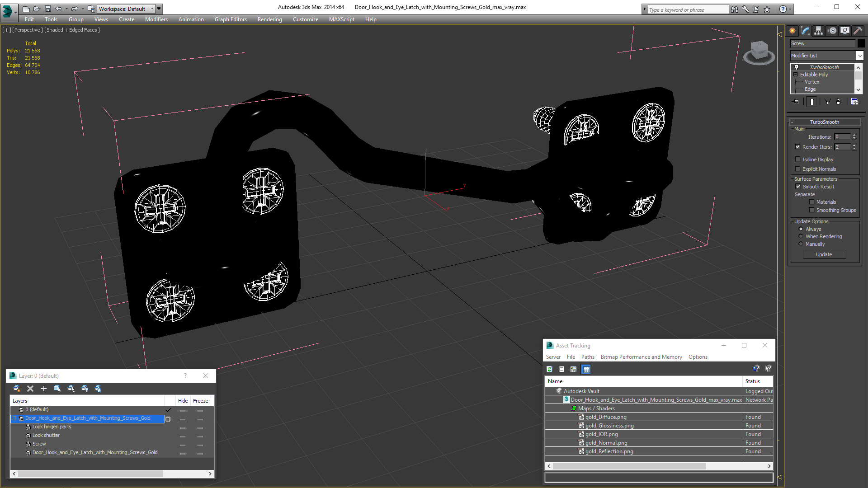Open Configure Modifier Sets icon

(x=854, y=102)
